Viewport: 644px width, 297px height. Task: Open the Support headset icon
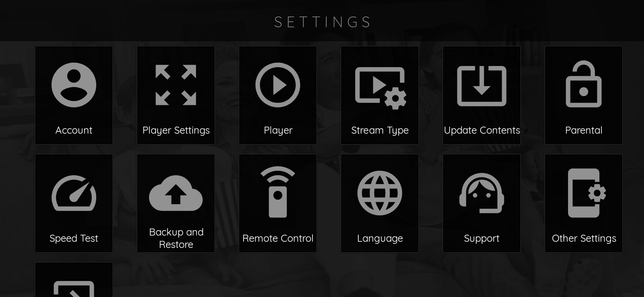point(482,193)
